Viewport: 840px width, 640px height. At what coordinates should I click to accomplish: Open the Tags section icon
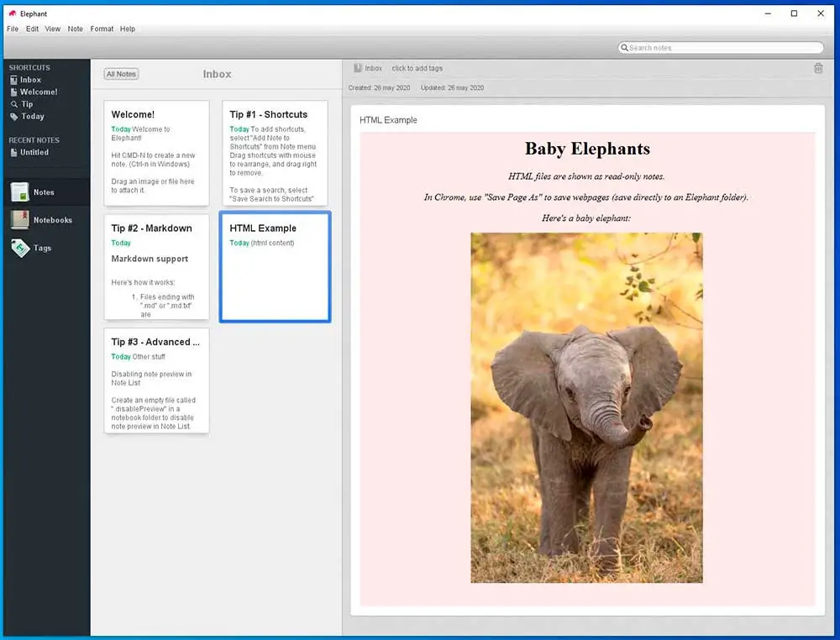pyautogui.click(x=20, y=248)
